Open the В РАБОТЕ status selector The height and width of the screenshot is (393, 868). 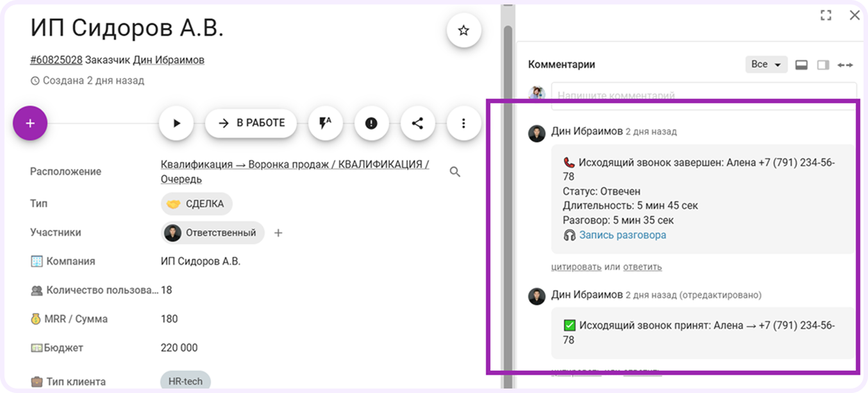pyautogui.click(x=251, y=123)
